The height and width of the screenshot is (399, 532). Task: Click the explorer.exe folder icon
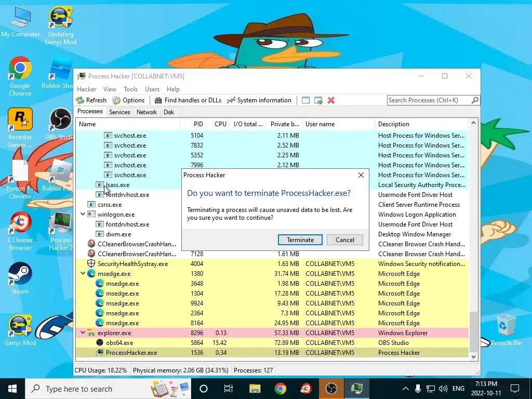tap(91, 333)
